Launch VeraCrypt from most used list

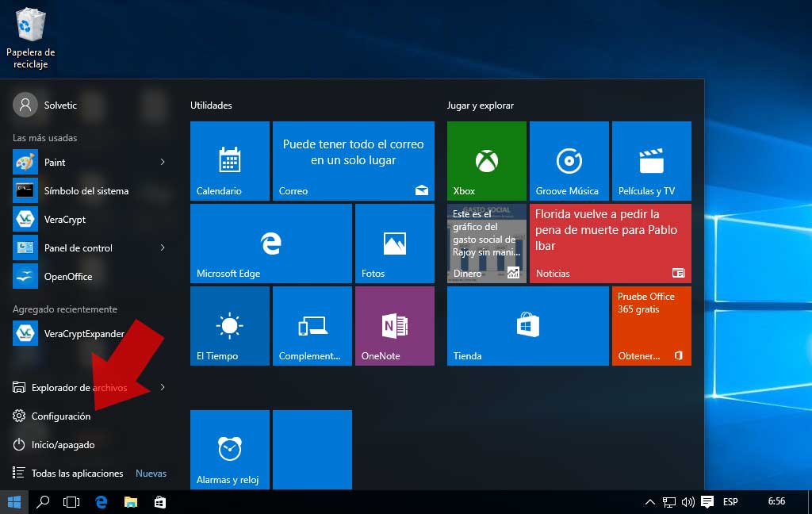click(63, 220)
